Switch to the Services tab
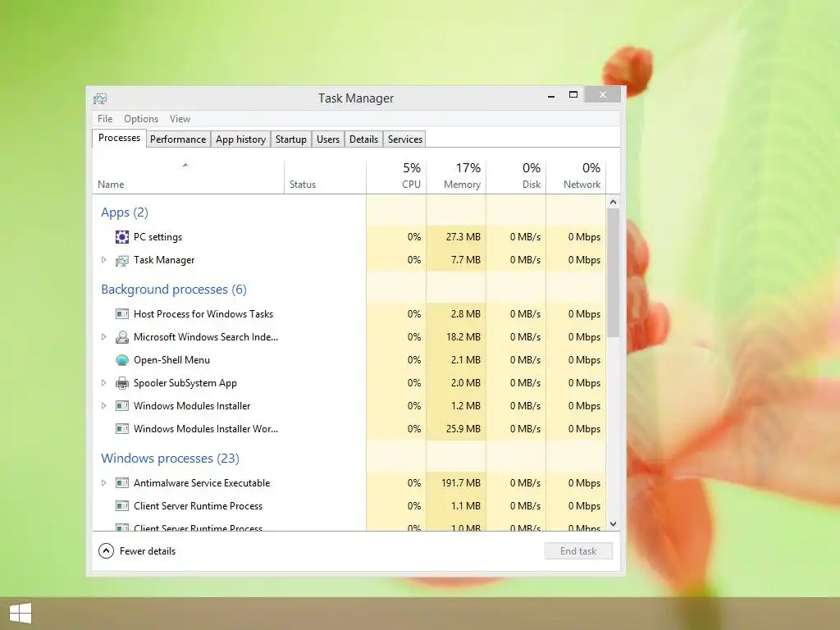 pyautogui.click(x=405, y=139)
